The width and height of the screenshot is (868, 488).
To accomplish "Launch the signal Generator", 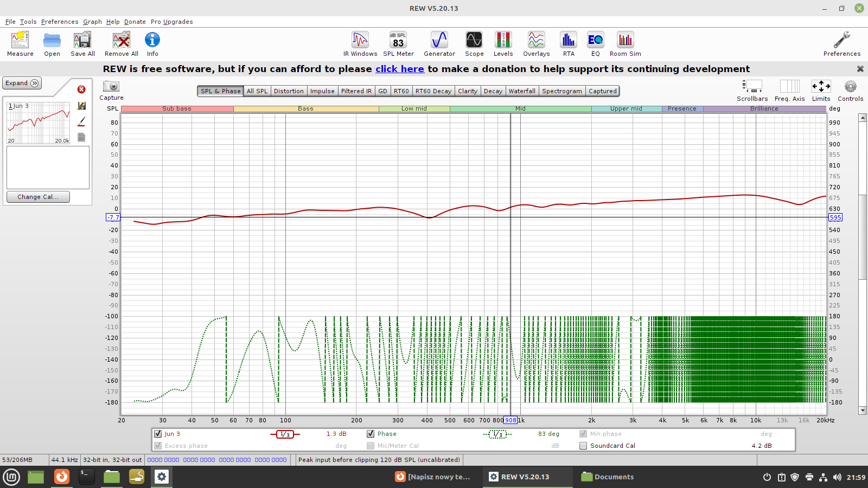I will [439, 43].
